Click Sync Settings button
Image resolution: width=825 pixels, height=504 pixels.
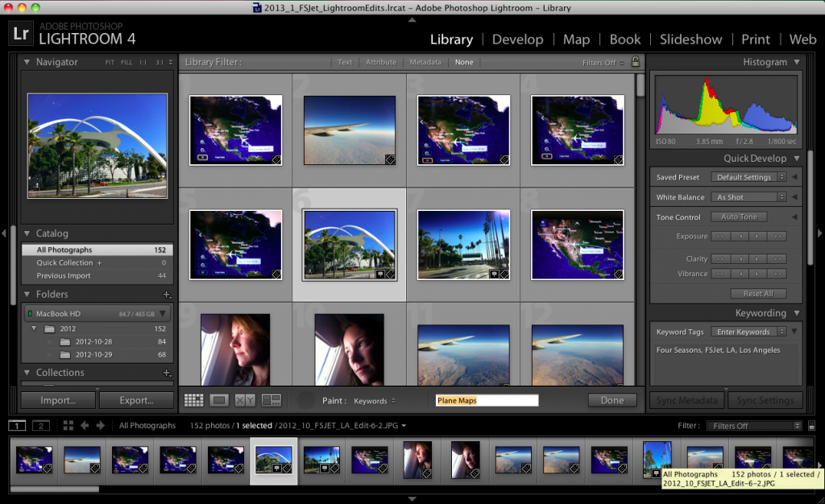click(765, 400)
